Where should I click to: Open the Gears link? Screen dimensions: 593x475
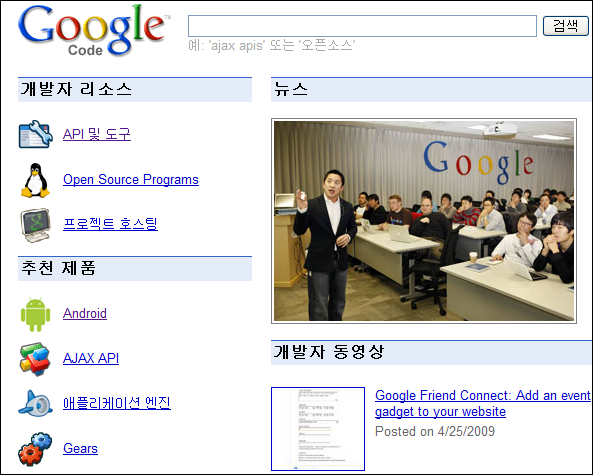80,449
